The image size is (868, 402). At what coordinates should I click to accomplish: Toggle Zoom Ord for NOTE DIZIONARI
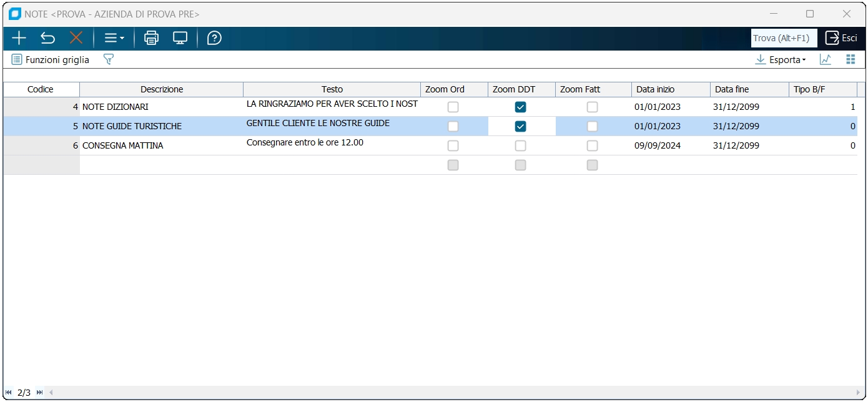click(x=453, y=107)
